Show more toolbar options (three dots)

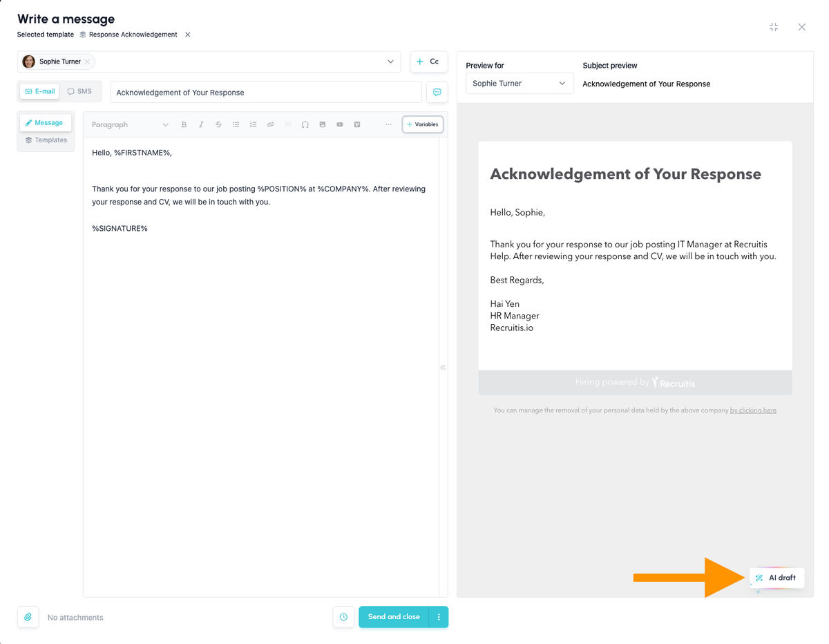[388, 124]
